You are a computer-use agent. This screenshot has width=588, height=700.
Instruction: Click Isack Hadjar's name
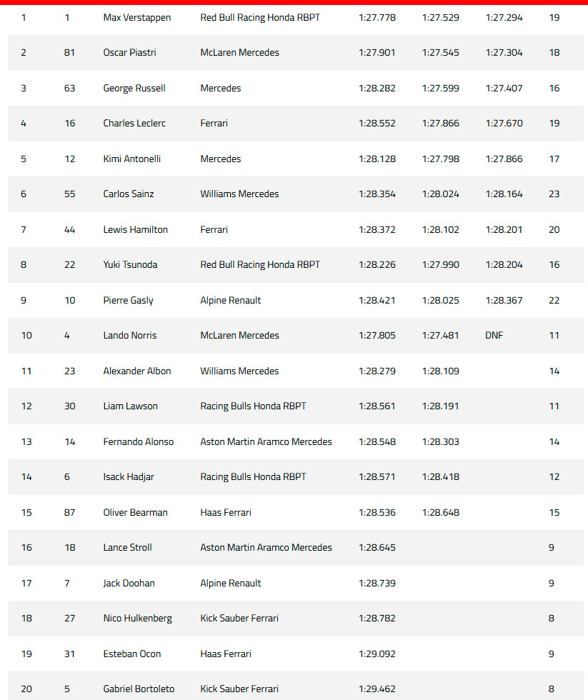[x=129, y=477]
